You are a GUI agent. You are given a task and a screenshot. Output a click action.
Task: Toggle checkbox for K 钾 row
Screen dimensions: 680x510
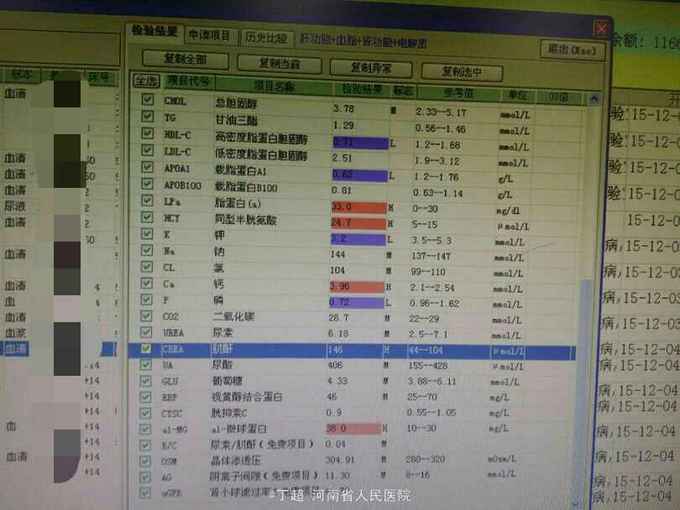pos(148,239)
